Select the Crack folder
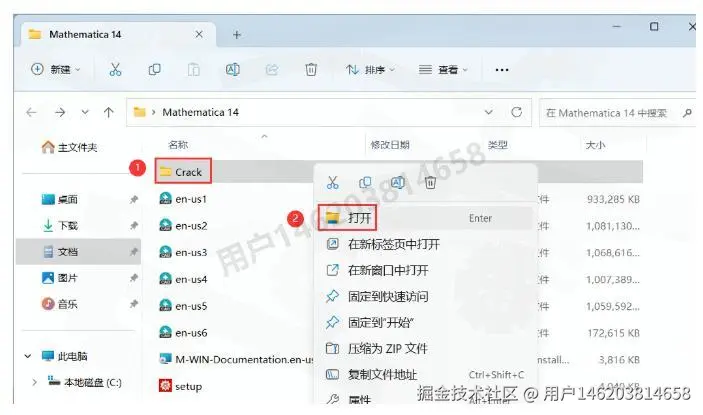 [183, 172]
